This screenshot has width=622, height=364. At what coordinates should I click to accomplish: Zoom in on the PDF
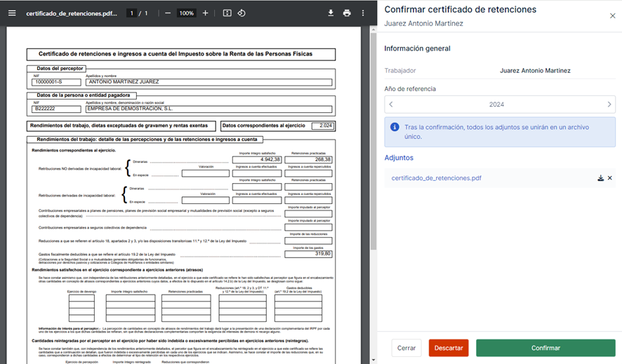point(205,13)
